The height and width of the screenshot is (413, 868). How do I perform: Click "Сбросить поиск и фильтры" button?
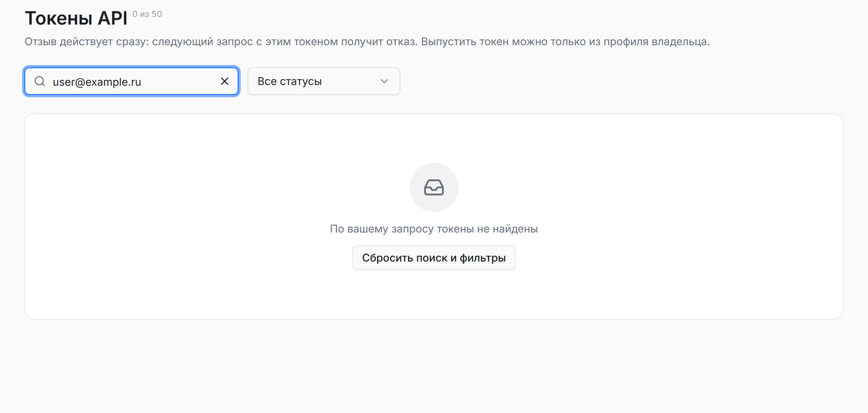[x=434, y=258]
